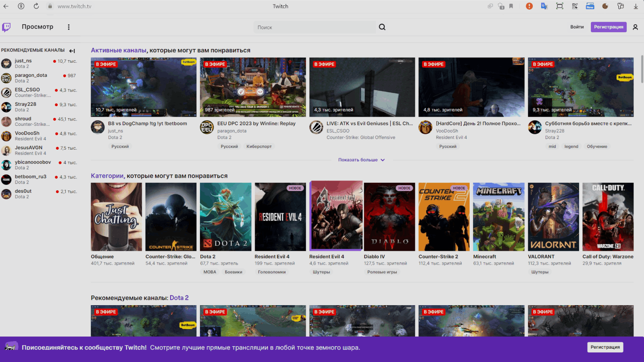This screenshot has width=644, height=362.
Task: Click the search magnifier icon
Action: tap(382, 27)
